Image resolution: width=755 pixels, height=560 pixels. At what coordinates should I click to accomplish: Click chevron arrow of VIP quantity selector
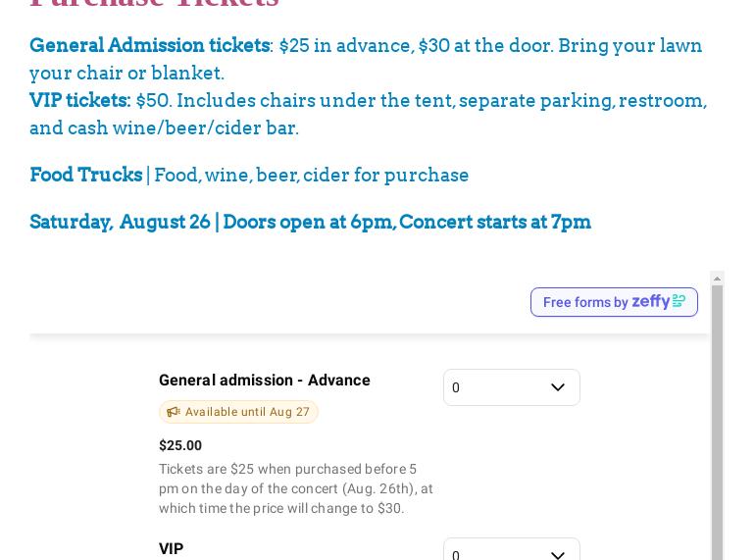[x=558, y=554]
